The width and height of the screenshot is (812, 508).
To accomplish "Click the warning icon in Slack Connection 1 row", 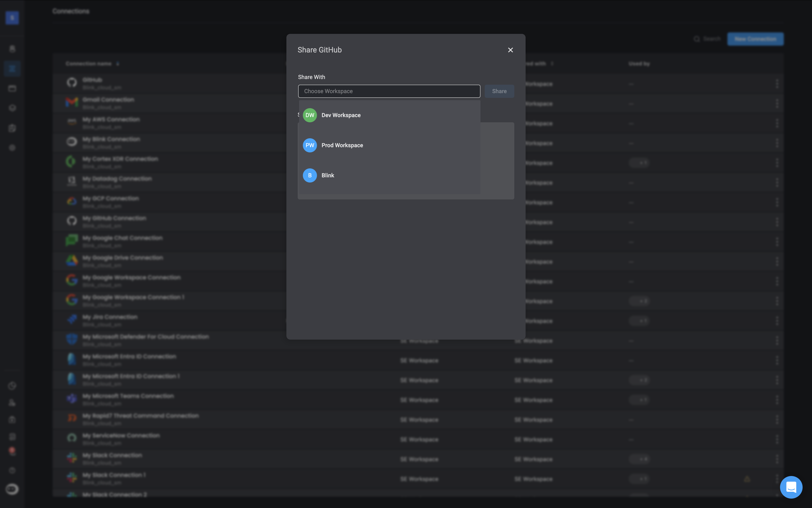I will point(747,479).
